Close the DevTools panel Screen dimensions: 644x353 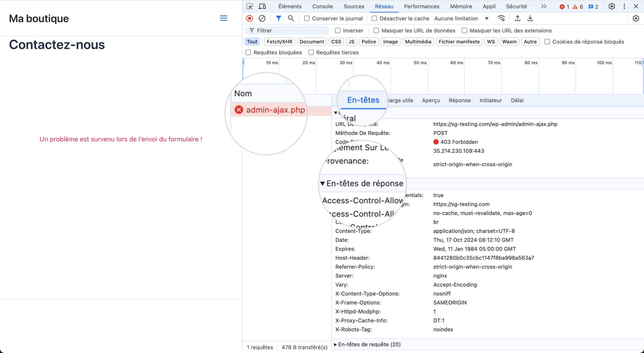(636, 6)
